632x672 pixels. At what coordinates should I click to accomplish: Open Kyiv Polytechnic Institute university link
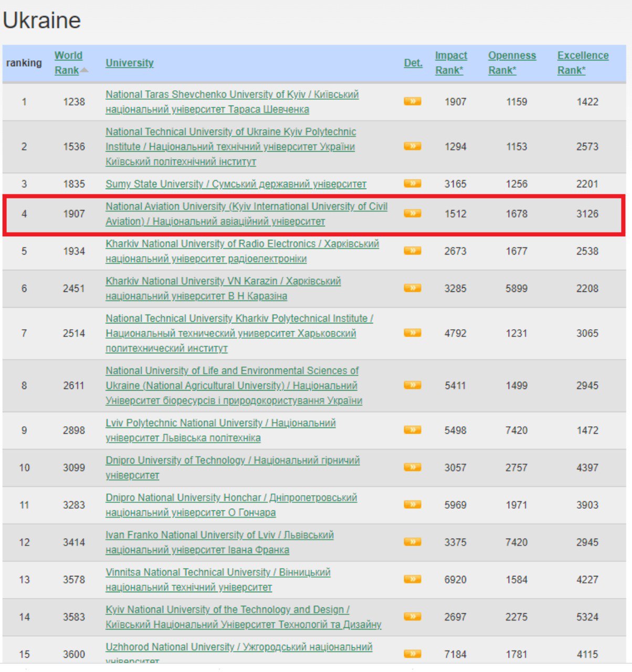(230, 146)
